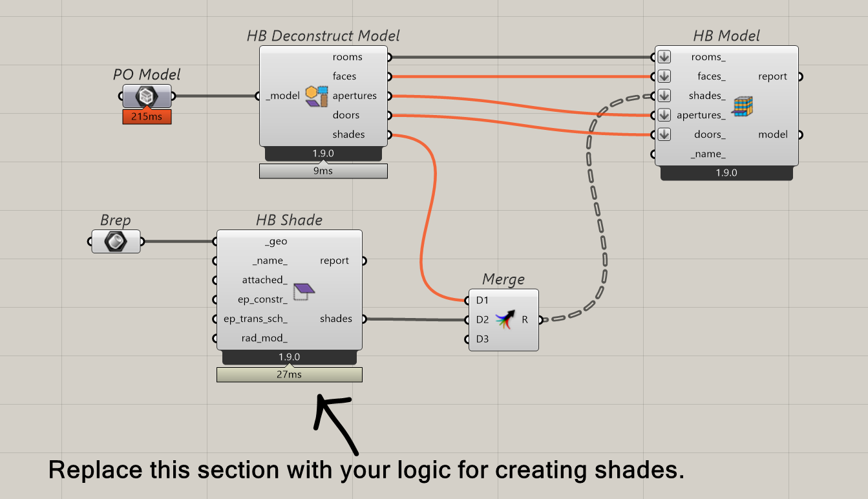
Task: Click the shades output of HB Deconstruct Model
Action: tap(349, 134)
